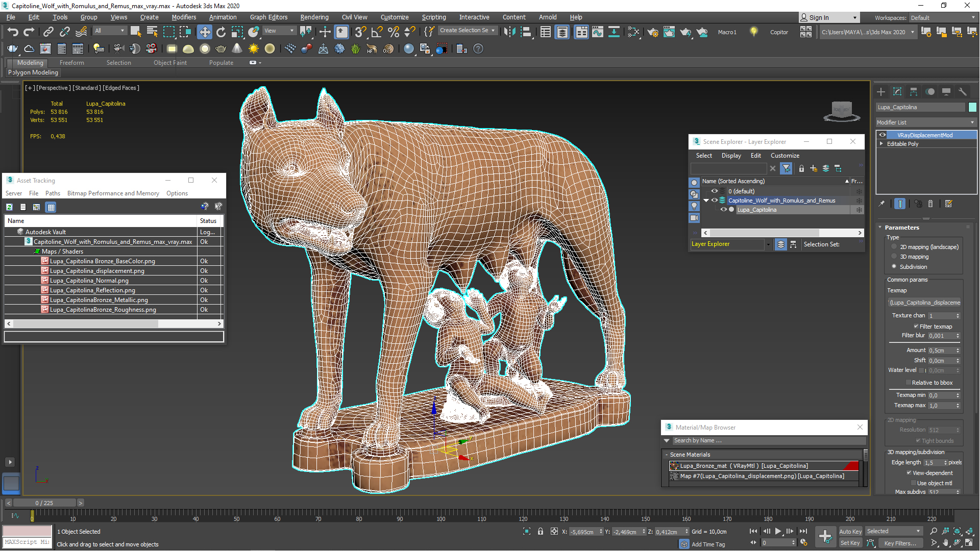Screen dimensions: 980x551
Task: Open the Layer Explorer dropdown
Action: pyautogui.click(x=768, y=244)
